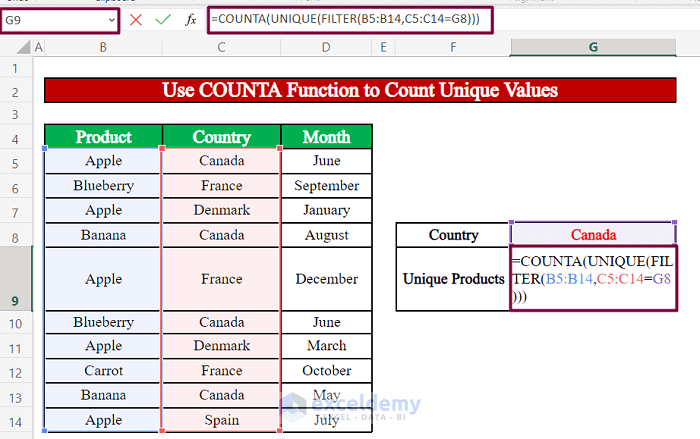Select column C header

(x=221, y=47)
